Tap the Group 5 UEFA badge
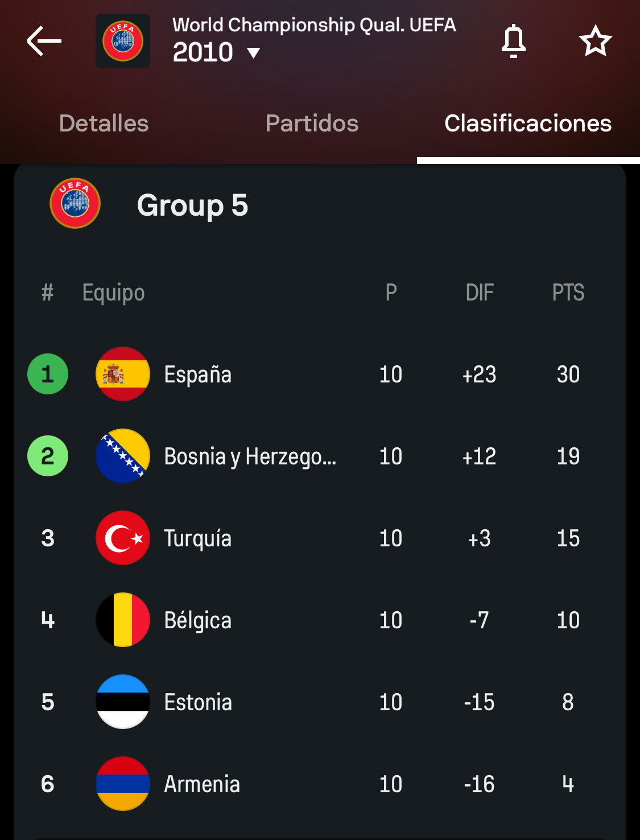 (75, 204)
